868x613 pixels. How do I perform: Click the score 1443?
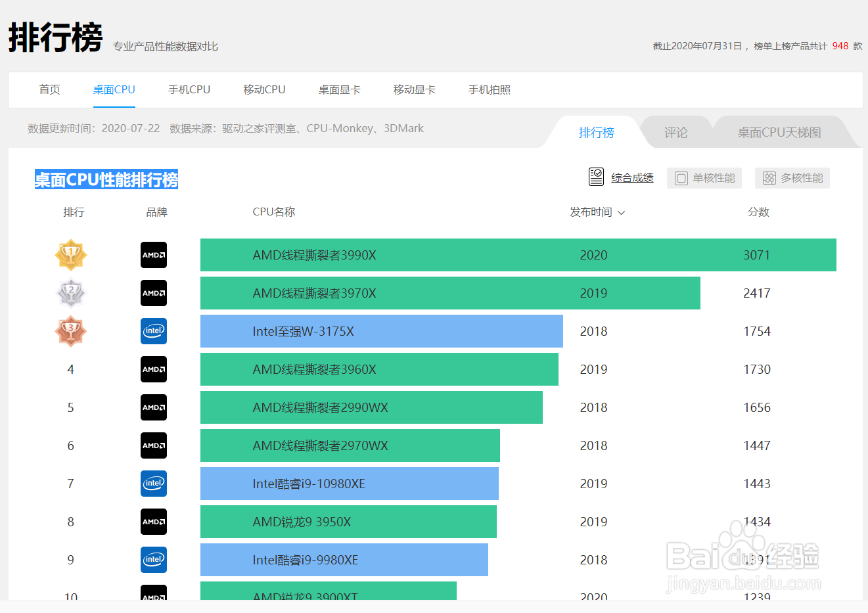click(x=757, y=484)
